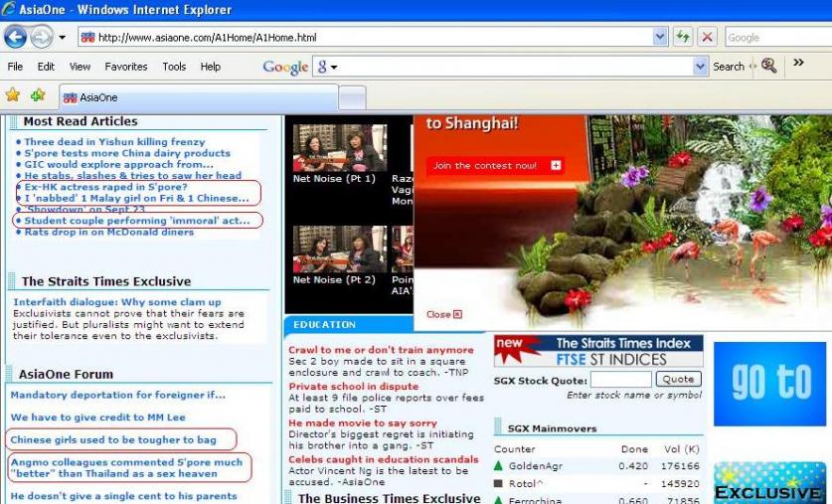Open the EDUCATION section header

[324, 325]
